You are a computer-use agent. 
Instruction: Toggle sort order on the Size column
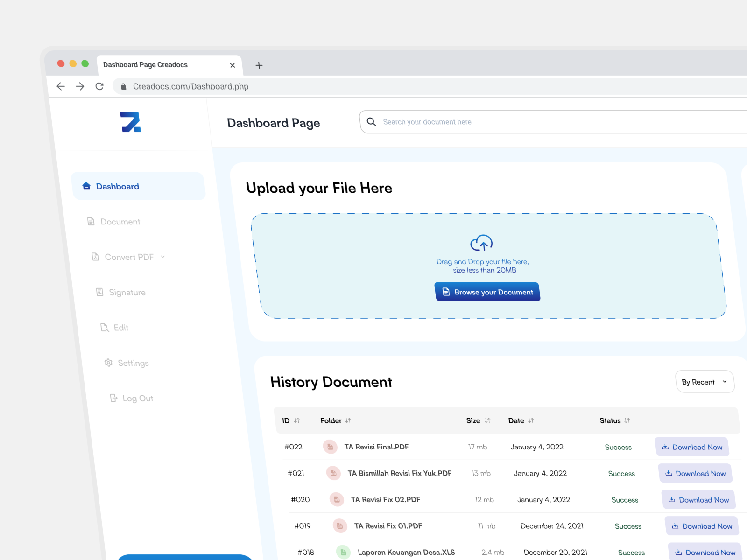pos(487,420)
